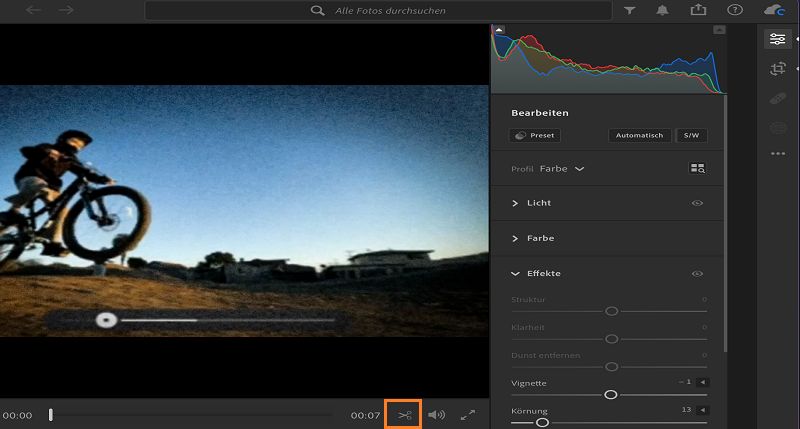
Task: Browse profiles with the profile grid icon
Action: 697,168
